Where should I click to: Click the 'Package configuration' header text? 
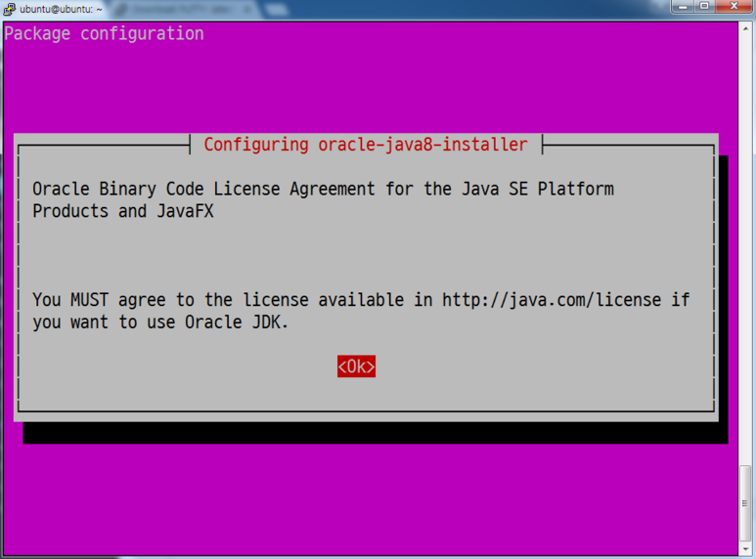[x=105, y=34]
